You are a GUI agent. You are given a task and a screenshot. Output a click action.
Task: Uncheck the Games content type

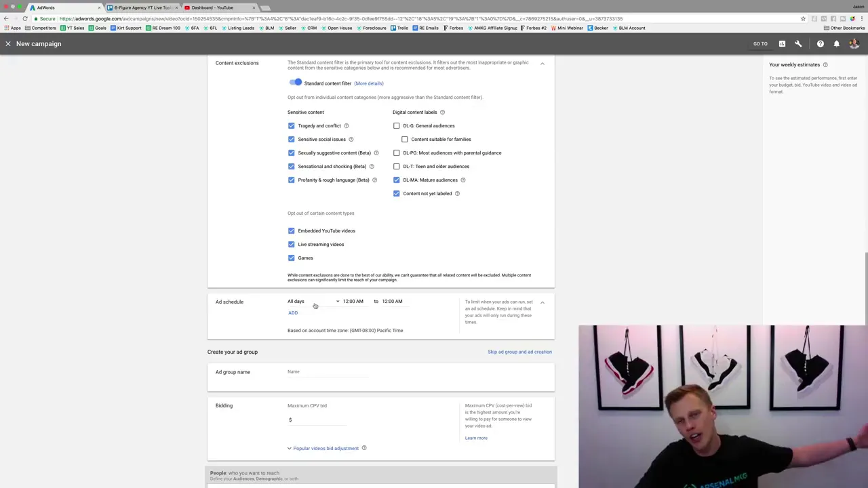point(292,258)
